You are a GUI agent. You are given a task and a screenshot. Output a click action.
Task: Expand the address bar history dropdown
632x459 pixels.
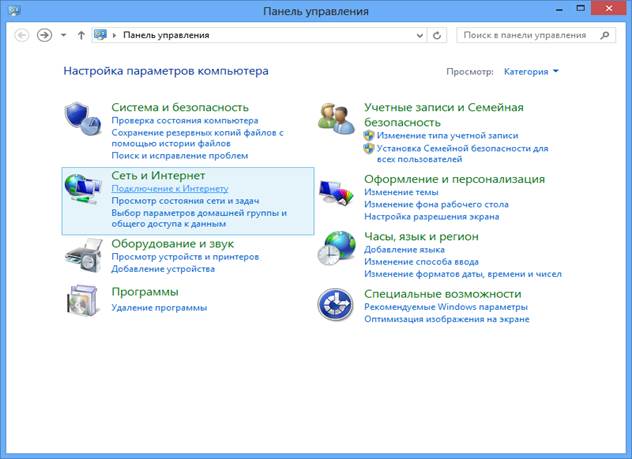419,34
